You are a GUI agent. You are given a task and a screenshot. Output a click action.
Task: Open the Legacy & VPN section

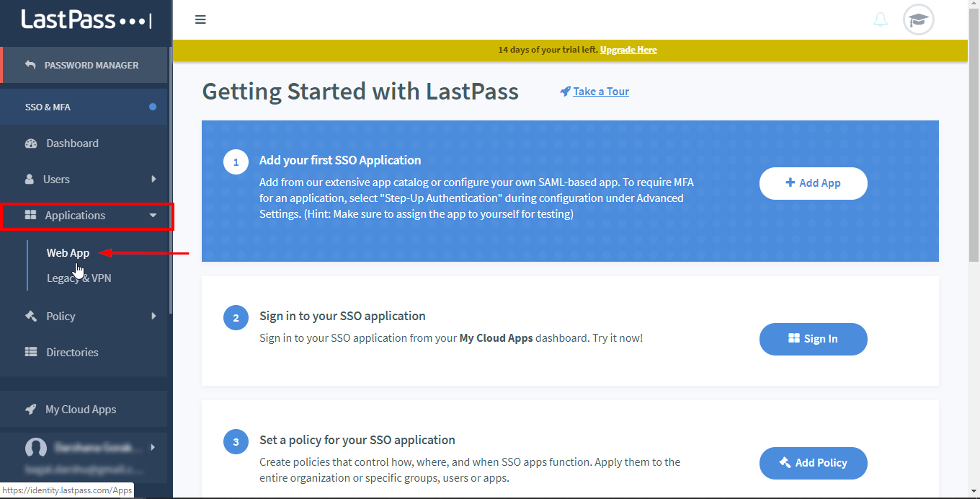click(79, 278)
